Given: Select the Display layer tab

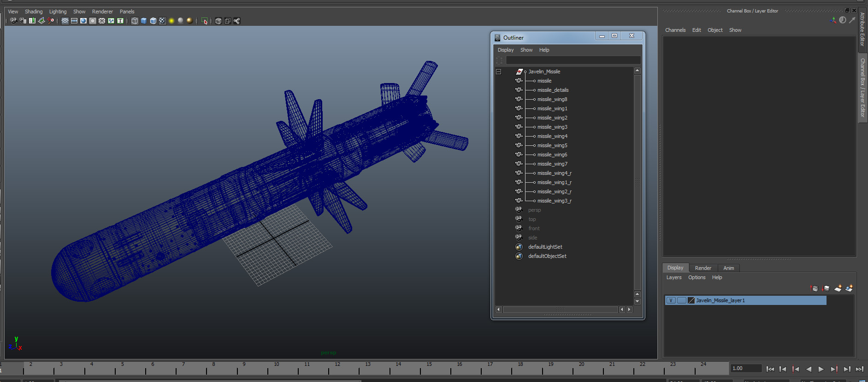Looking at the screenshot, I should click(x=675, y=268).
